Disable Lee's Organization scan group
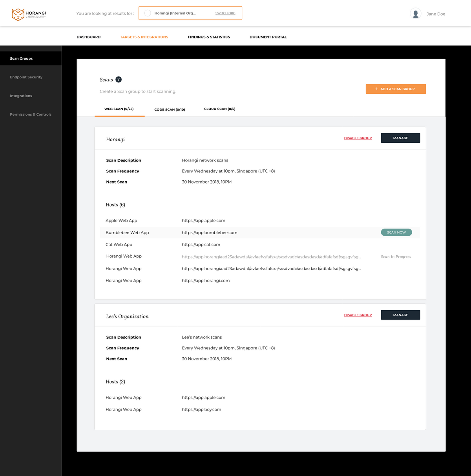This screenshot has width=471, height=476. [x=358, y=315]
